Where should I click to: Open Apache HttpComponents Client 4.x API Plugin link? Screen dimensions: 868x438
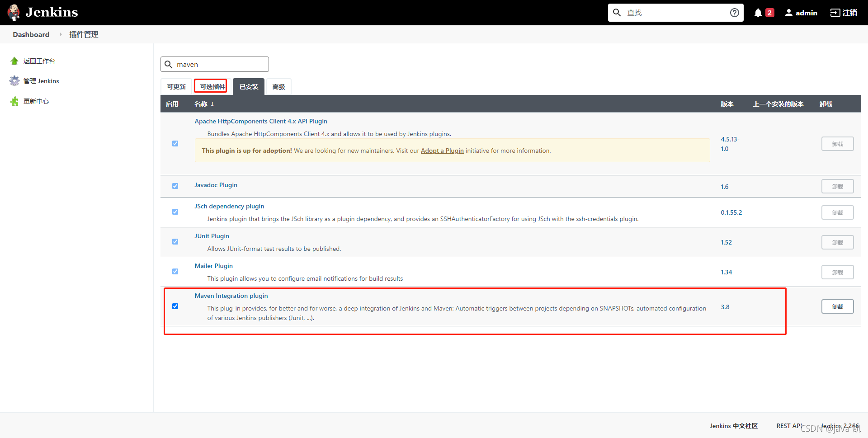(261, 121)
